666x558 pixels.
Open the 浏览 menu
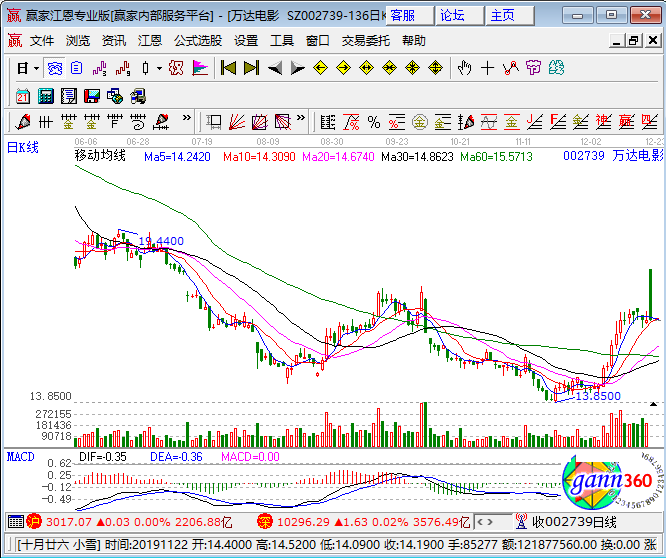(x=78, y=41)
